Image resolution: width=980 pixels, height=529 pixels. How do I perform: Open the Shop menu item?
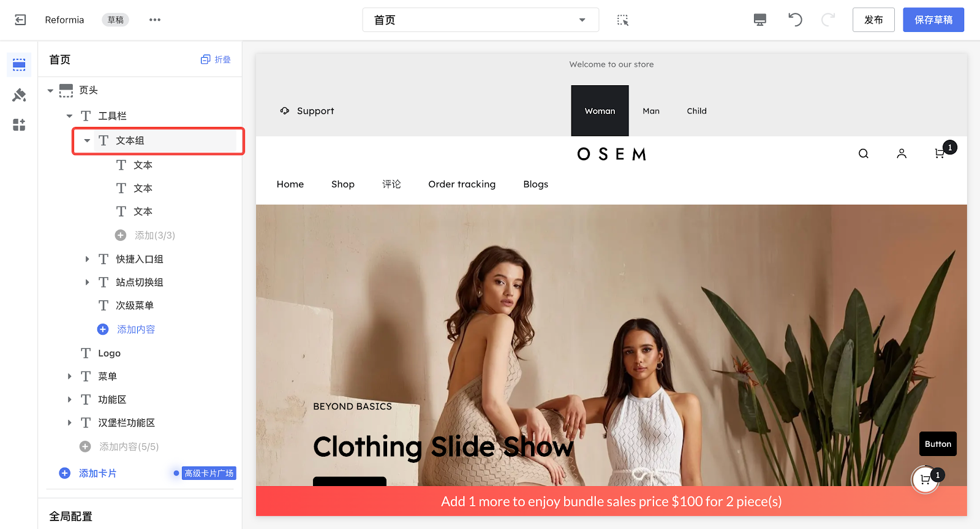342,185
